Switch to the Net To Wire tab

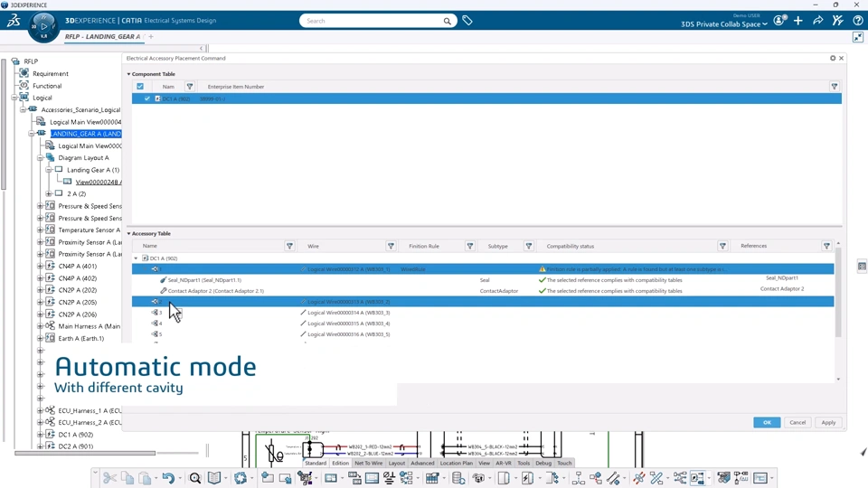tap(369, 463)
